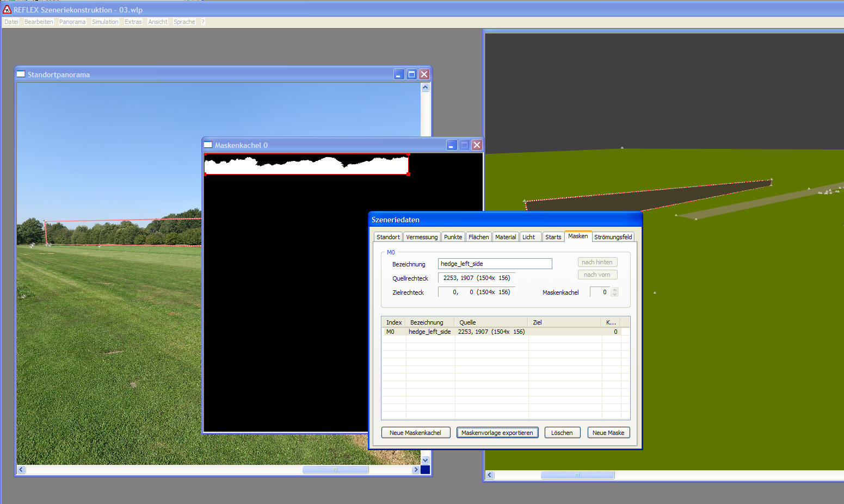Switch to the Punkte tab
The width and height of the screenshot is (844, 504).
coord(453,237)
